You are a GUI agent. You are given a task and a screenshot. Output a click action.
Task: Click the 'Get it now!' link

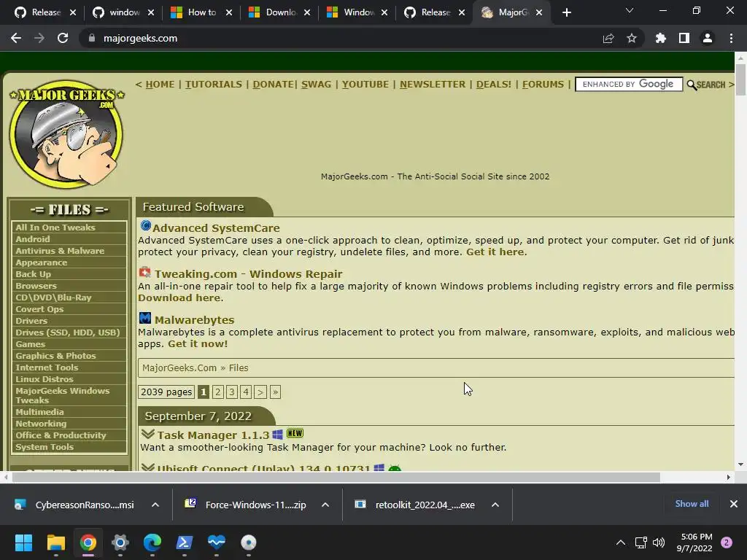198,344
